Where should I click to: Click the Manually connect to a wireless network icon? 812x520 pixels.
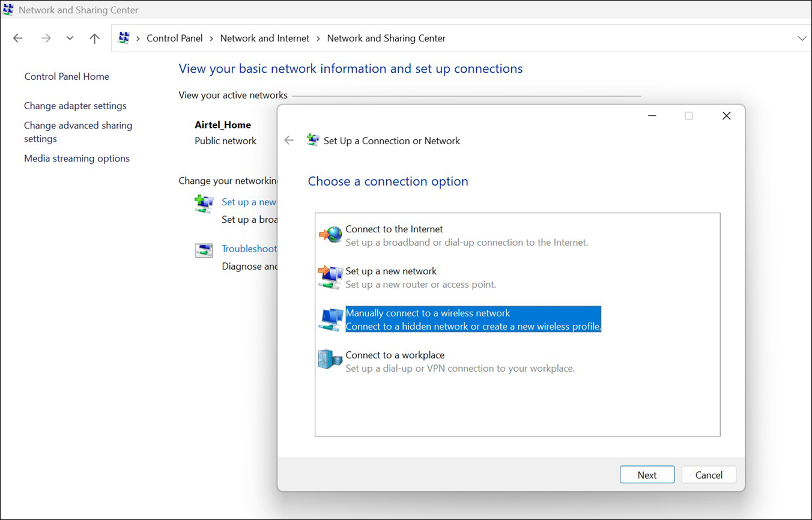(330, 319)
